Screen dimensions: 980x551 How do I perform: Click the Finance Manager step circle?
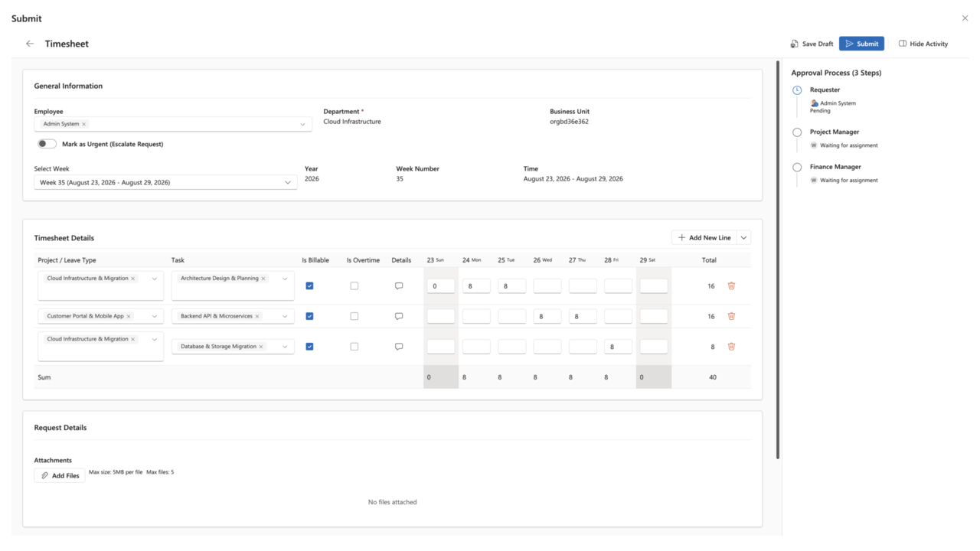[797, 167]
